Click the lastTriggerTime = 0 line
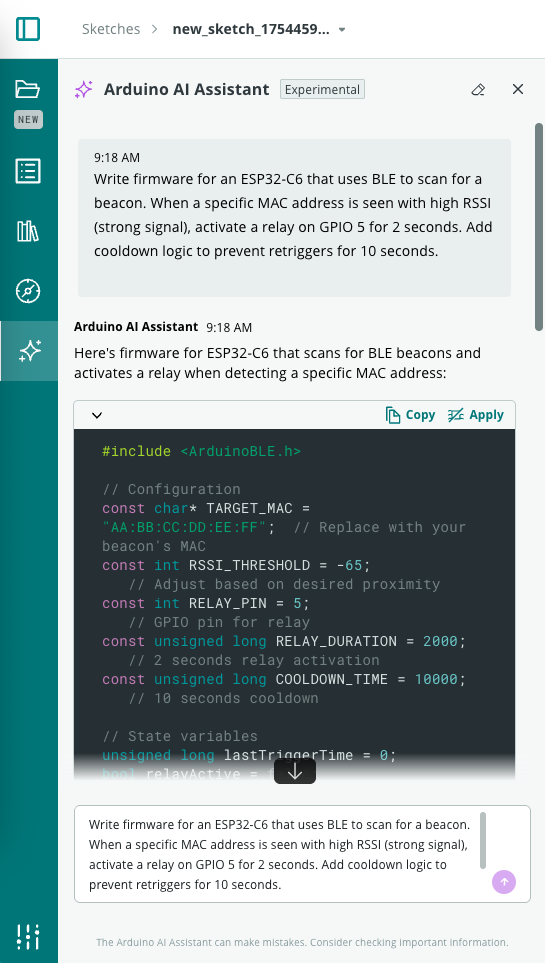Viewport: 545px width, 963px height. tap(249, 755)
